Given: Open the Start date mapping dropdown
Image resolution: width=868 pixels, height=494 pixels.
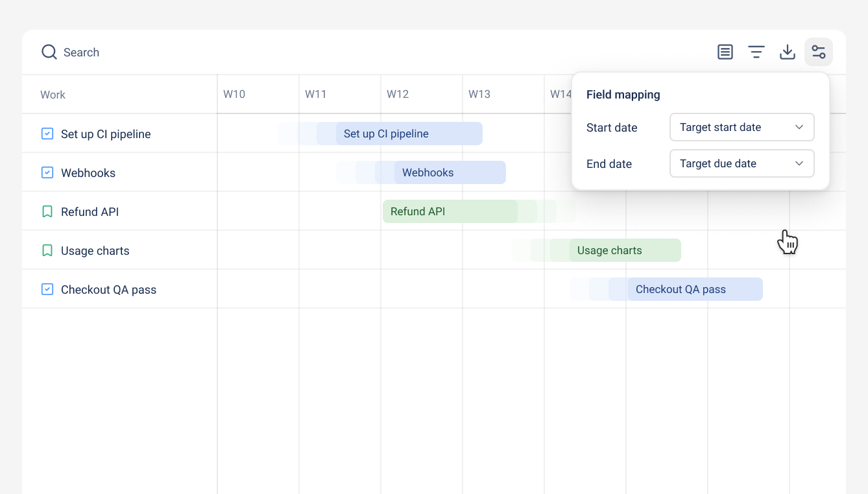Looking at the screenshot, I should [741, 127].
